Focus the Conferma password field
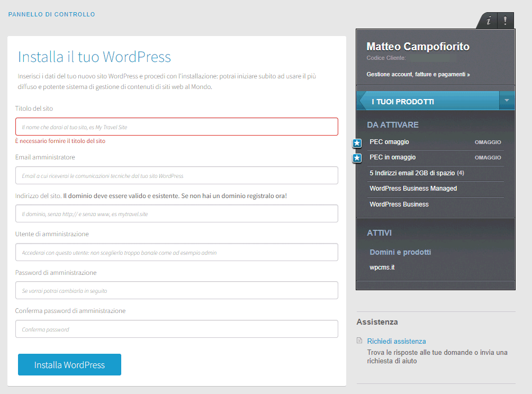Image resolution: width=532 pixels, height=394 pixels. tap(176, 329)
